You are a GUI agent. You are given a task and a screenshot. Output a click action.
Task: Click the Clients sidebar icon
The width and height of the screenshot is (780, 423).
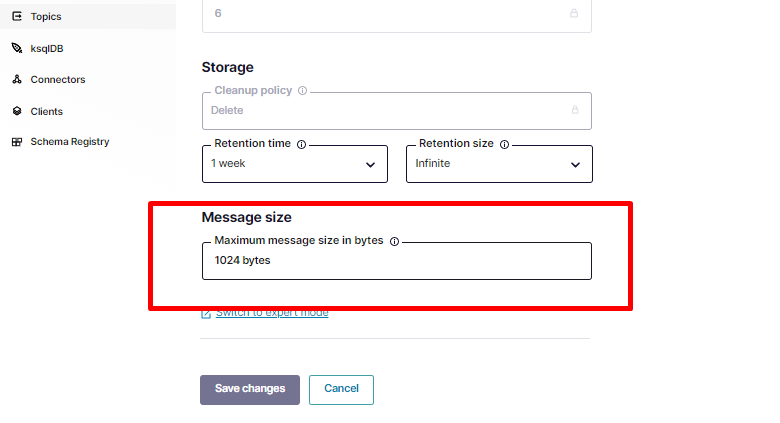[x=17, y=111]
